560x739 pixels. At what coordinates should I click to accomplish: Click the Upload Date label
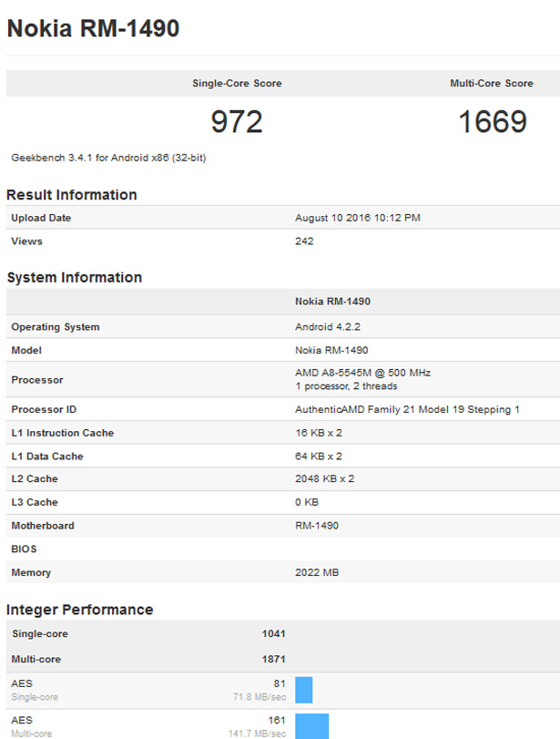41,218
